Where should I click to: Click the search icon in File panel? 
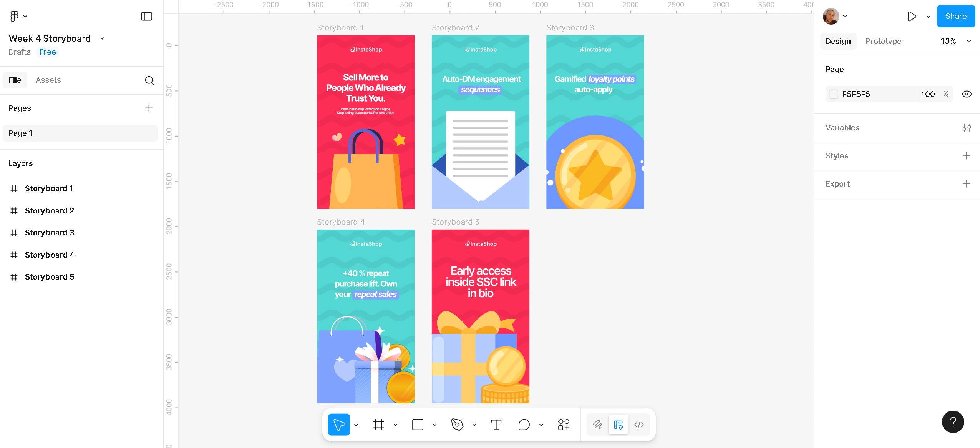click(x=149, y=80)
